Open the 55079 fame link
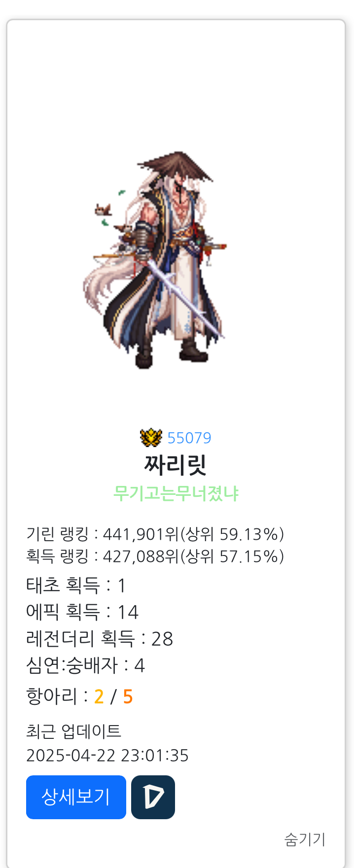 (189, 438)
